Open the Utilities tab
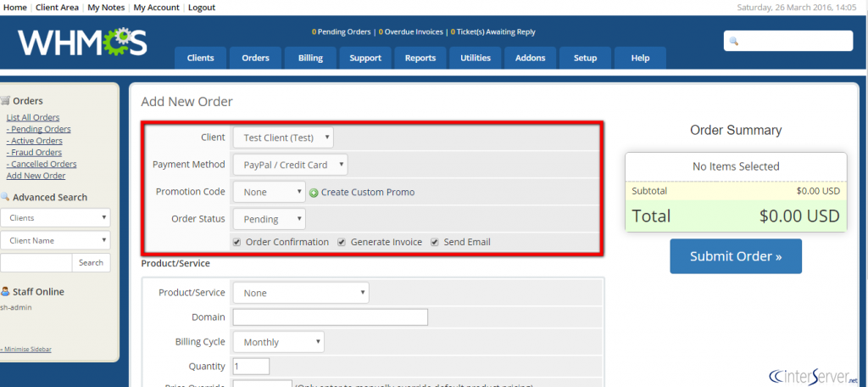 (x=476, y=58)
